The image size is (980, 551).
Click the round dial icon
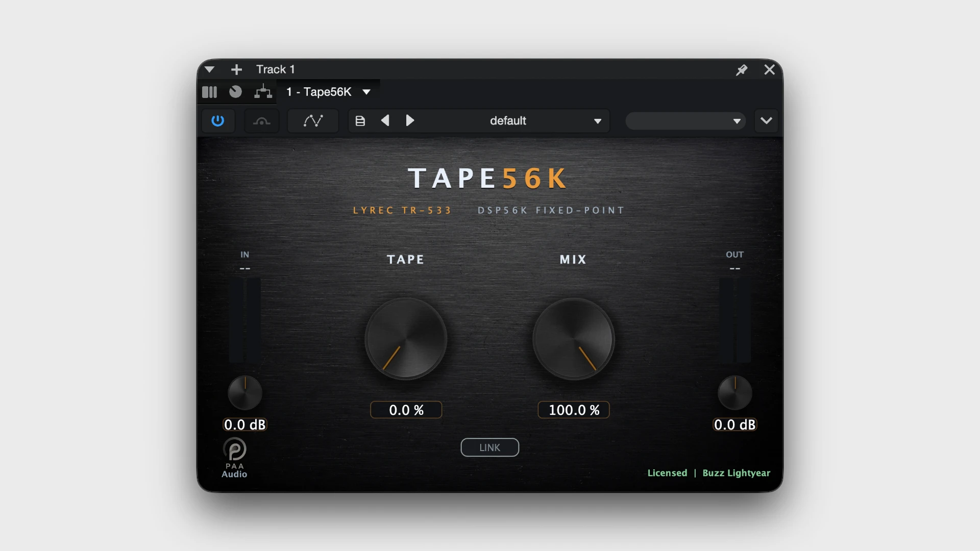coord(235,92)
